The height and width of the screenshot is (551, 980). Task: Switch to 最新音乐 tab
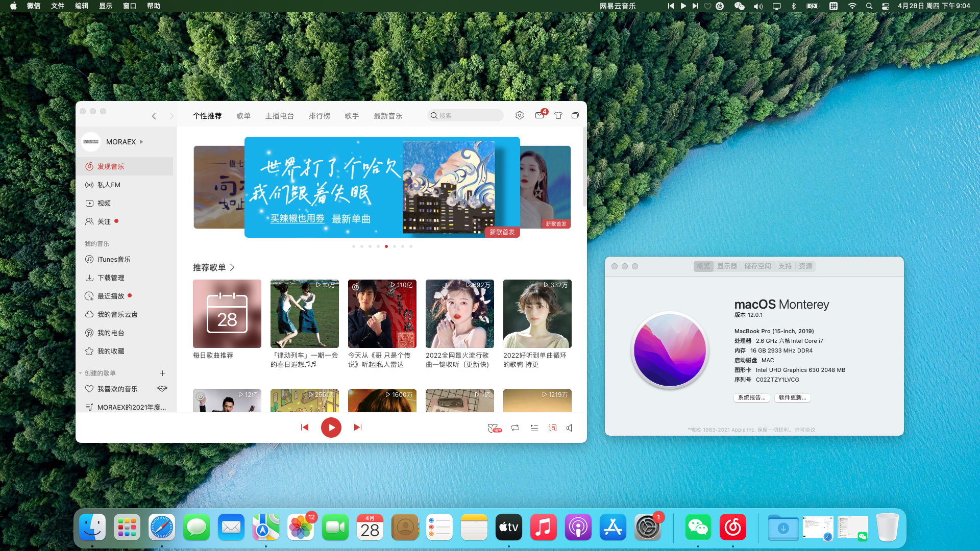click(388, 116)
